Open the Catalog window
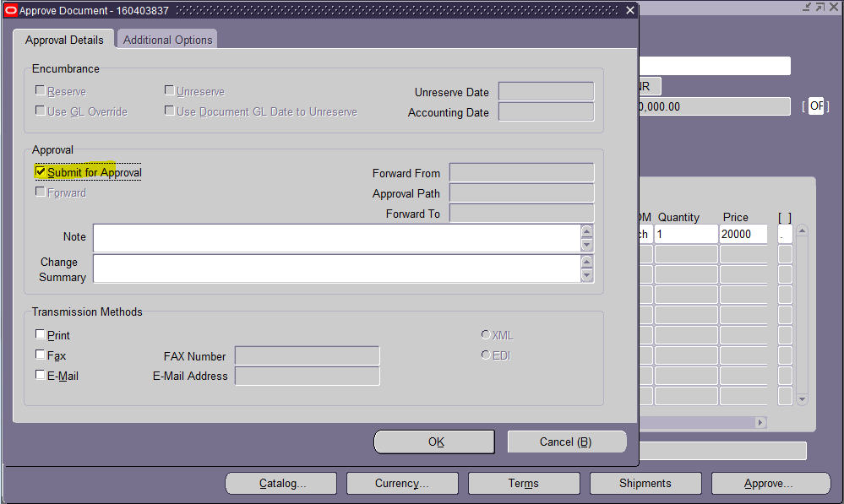 (x=280, y=483)
